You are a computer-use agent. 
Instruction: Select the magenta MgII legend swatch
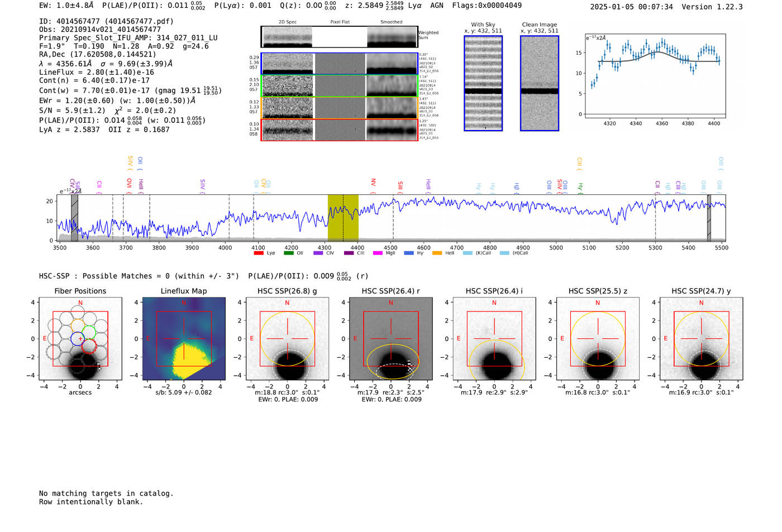[x=378, y=253]
